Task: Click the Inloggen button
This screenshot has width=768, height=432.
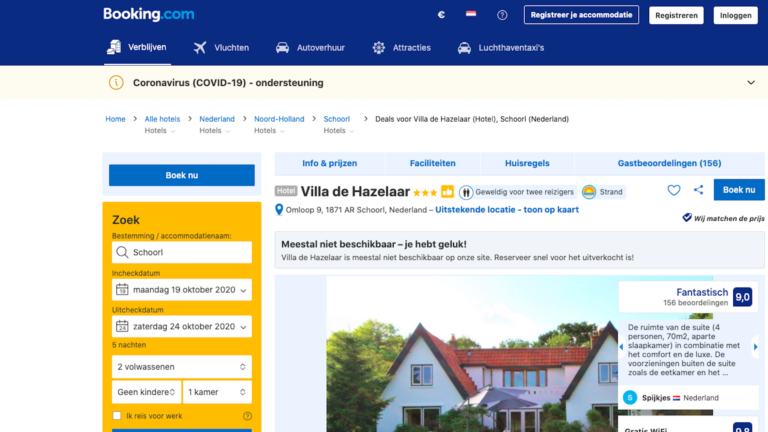Action: [735, 15]
